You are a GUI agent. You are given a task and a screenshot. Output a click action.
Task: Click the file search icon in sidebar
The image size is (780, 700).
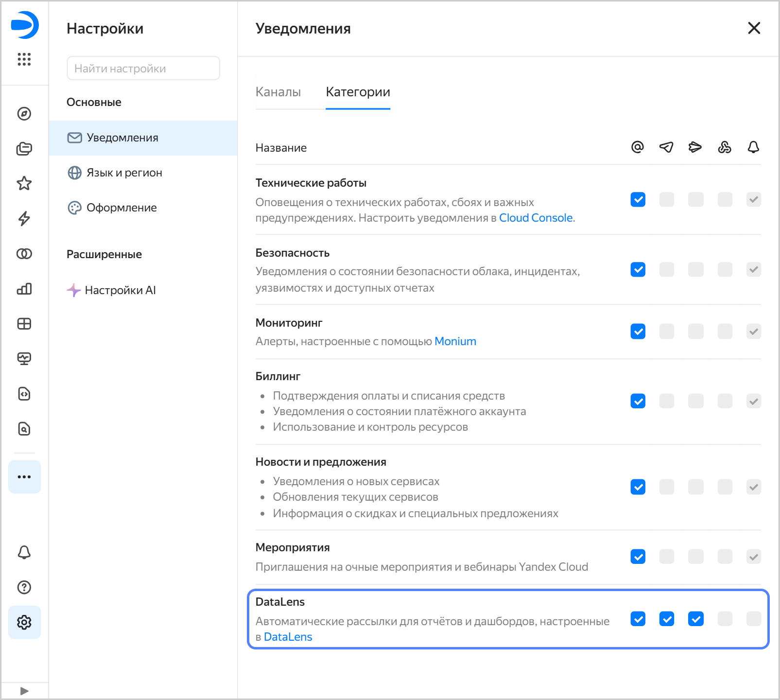24,429
